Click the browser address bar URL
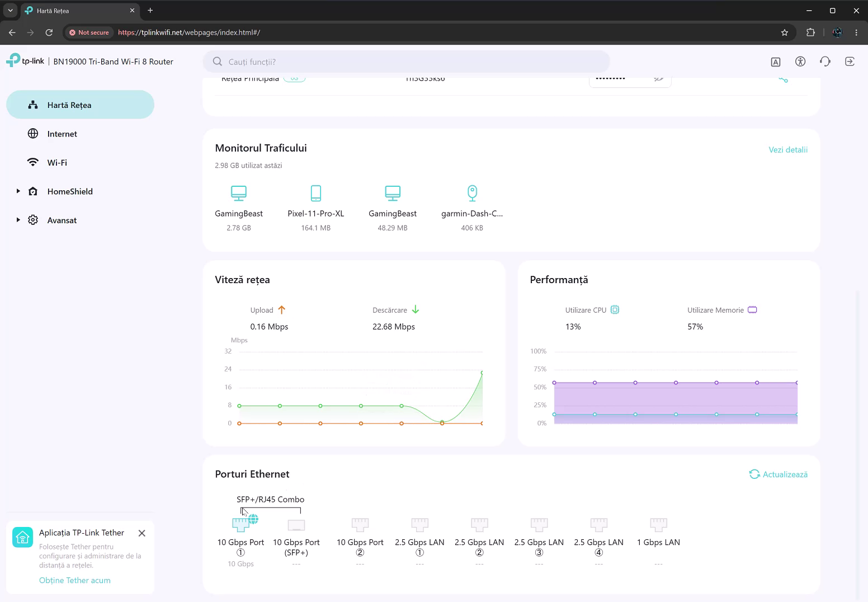 pos(189,32)
